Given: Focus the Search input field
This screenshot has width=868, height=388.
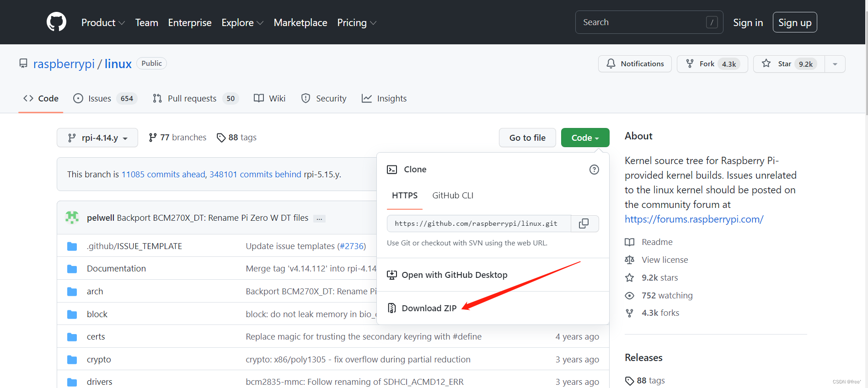Looking at the screenshot, I should 649,22.
